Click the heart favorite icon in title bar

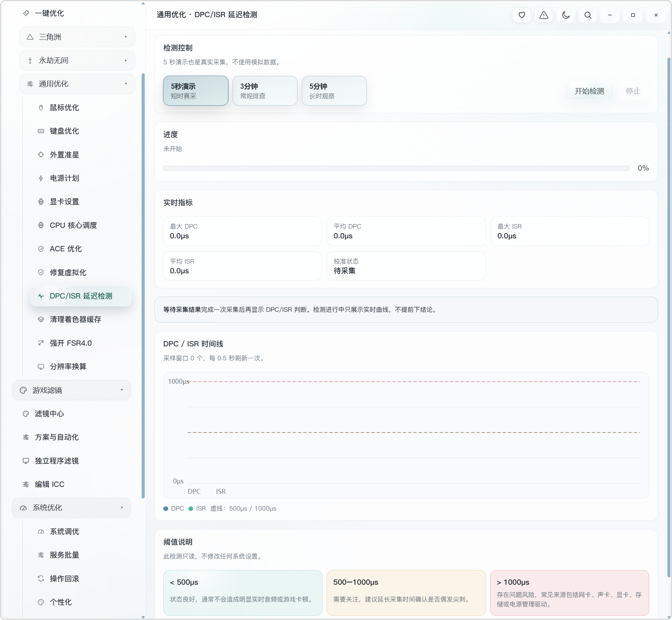coord(522,15)
